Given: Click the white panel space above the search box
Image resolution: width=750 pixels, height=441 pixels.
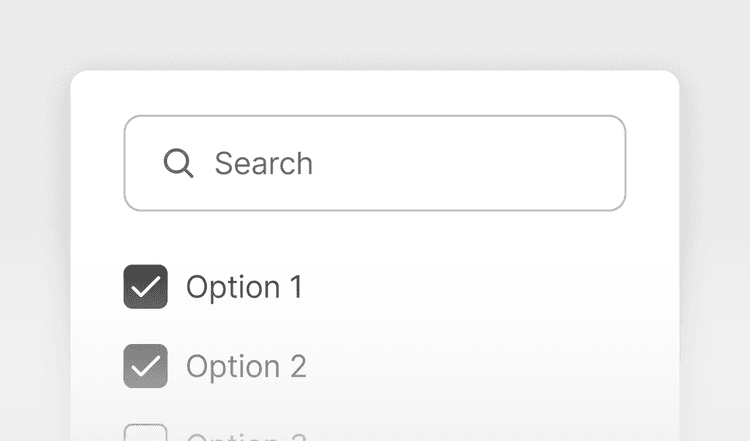Looking at the screenshot, I should 375,93.
